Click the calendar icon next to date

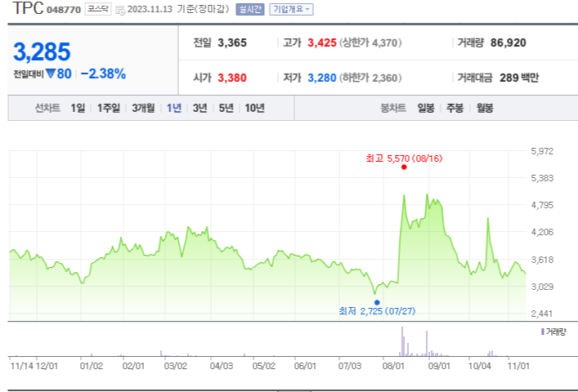point(120,10)
